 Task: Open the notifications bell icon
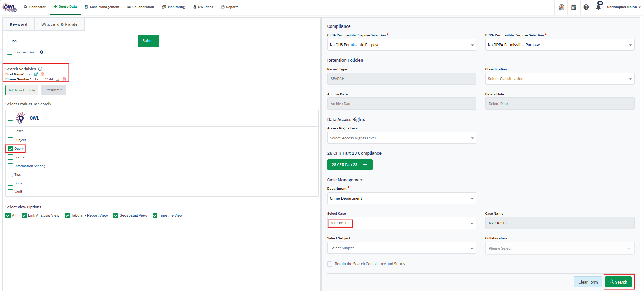[x=598, y=7]
